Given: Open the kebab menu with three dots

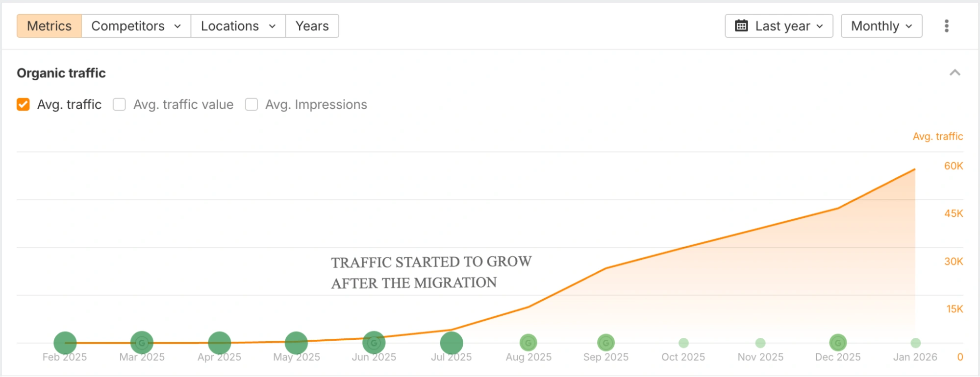Looking at the screenshot, I should click(946, 26).
